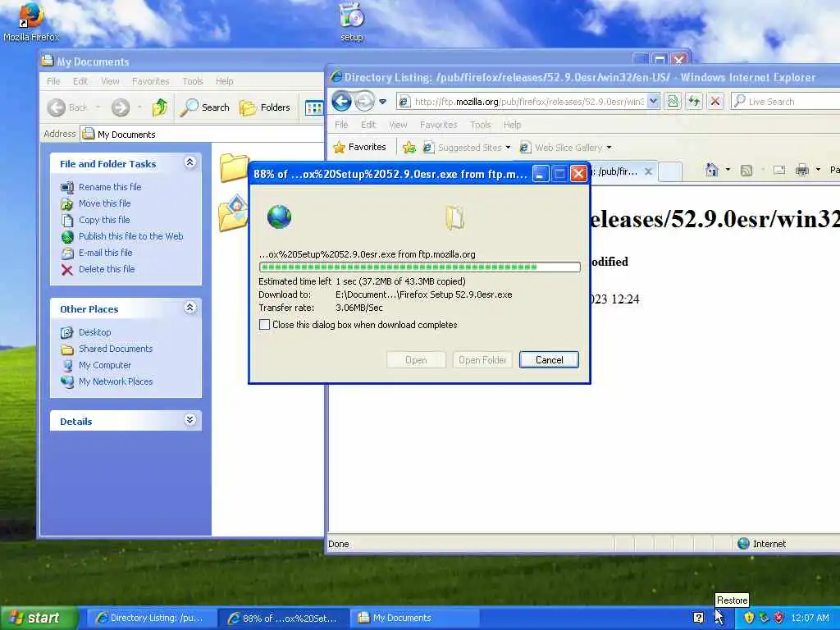Click Add to Favorites Bar icon
The image size is (840, 630).
409,148
